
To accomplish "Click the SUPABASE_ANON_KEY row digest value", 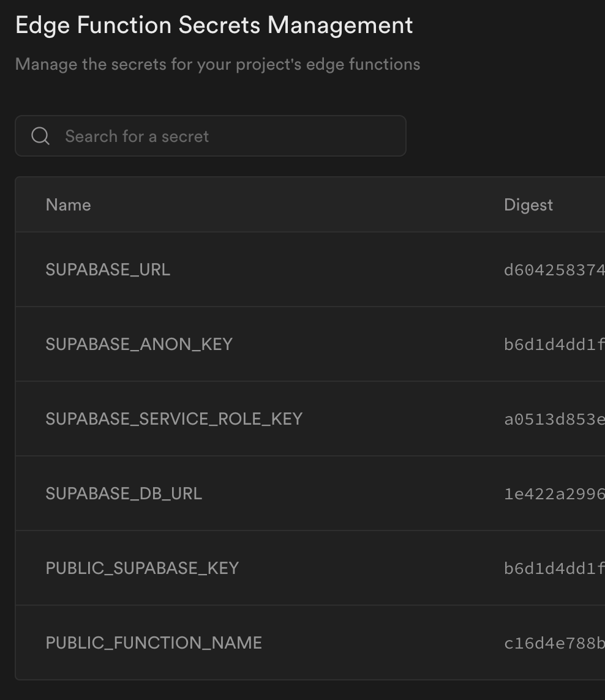I will tap(555, 344).
